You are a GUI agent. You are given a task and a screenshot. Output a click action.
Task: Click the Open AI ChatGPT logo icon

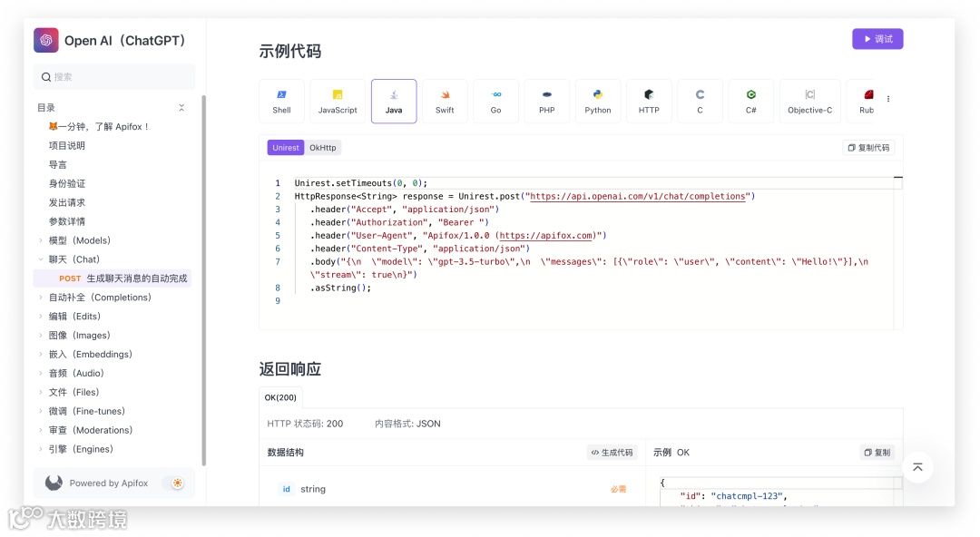coord(46,40)
